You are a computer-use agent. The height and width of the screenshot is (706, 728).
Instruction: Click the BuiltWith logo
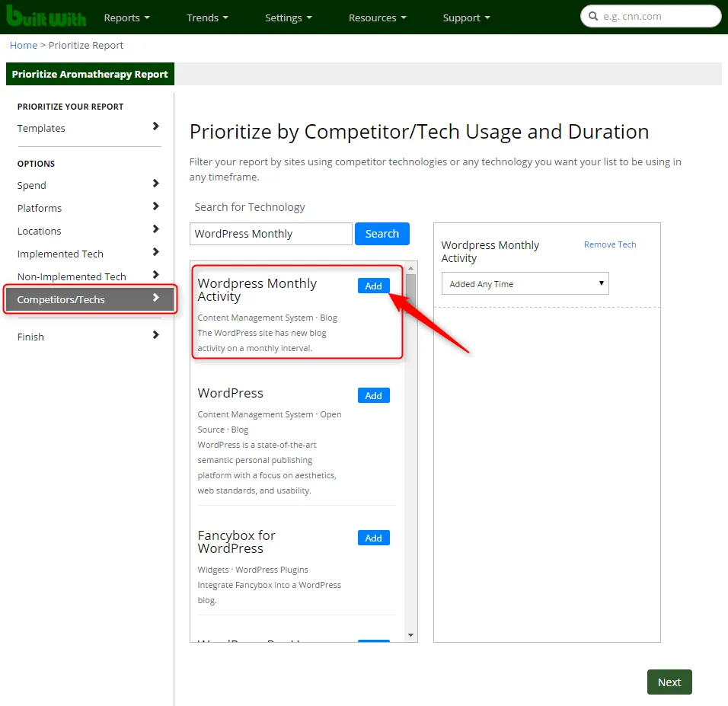point(46,17)
